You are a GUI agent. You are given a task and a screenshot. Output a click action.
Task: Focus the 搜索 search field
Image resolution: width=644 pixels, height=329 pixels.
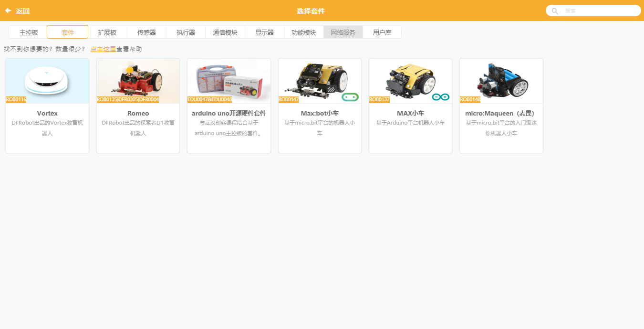593,11
